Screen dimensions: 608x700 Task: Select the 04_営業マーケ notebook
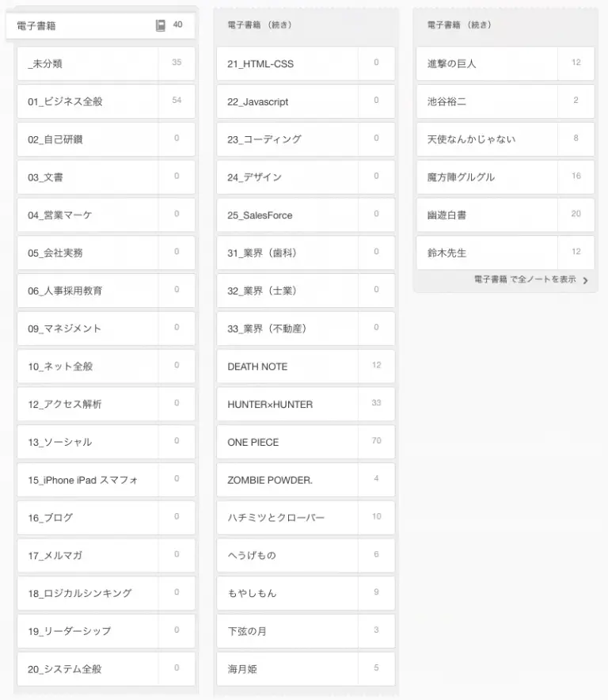[x=87, y=215]
